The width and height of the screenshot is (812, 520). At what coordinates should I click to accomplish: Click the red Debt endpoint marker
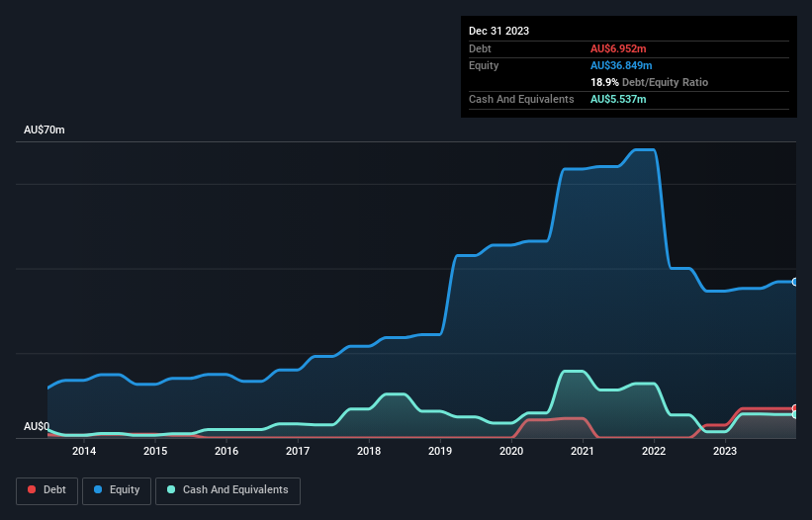pyautogui.click(x=795, y=408)
